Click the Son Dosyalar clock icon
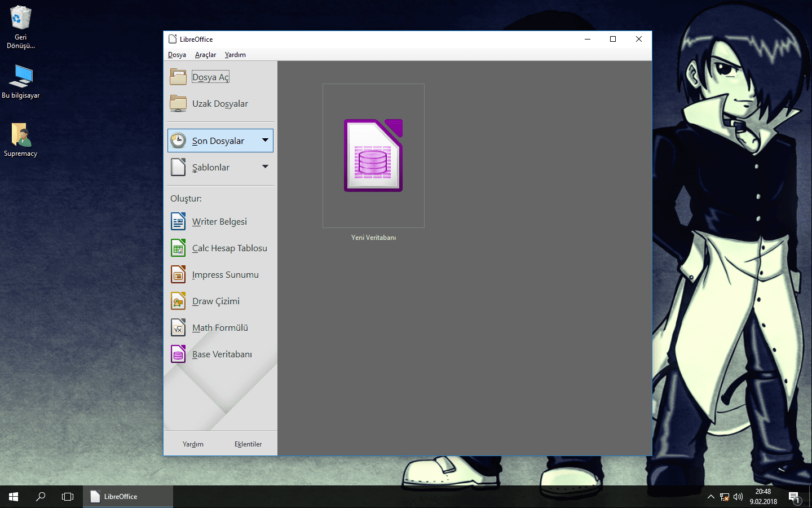The height and width of the screenshot is (508, 812). click(178, 141)
